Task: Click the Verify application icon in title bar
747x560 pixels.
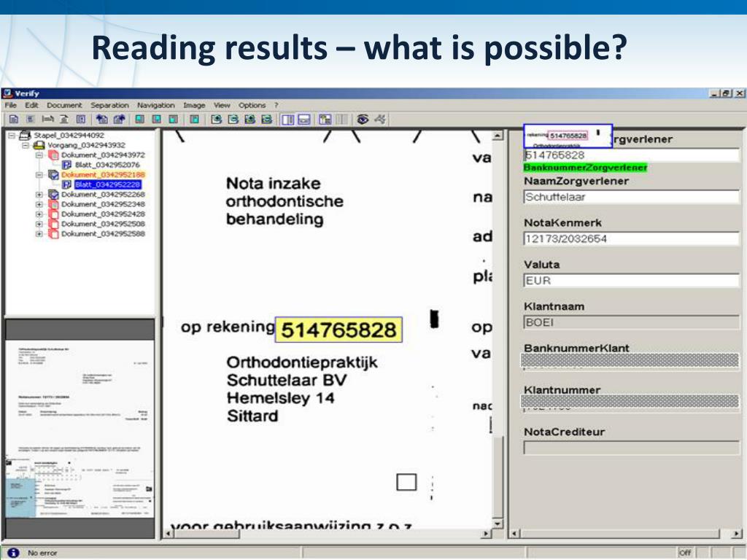Action: (x=7, y=93)
